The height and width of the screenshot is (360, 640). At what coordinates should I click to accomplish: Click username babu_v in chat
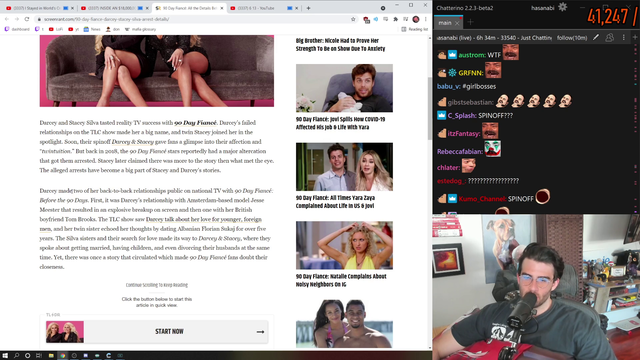tap(449, 86)
